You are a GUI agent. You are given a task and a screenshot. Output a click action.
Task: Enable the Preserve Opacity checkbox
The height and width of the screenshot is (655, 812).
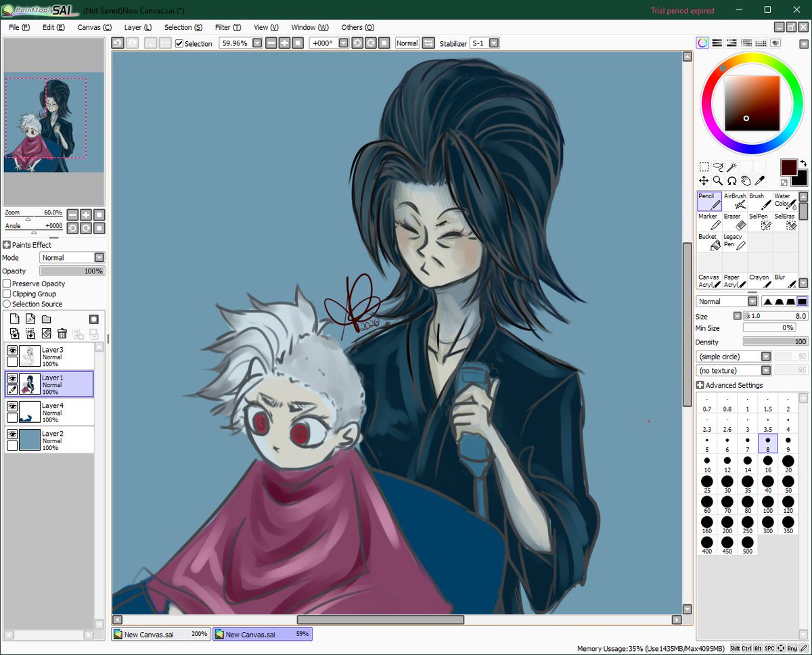pos(6,284)
